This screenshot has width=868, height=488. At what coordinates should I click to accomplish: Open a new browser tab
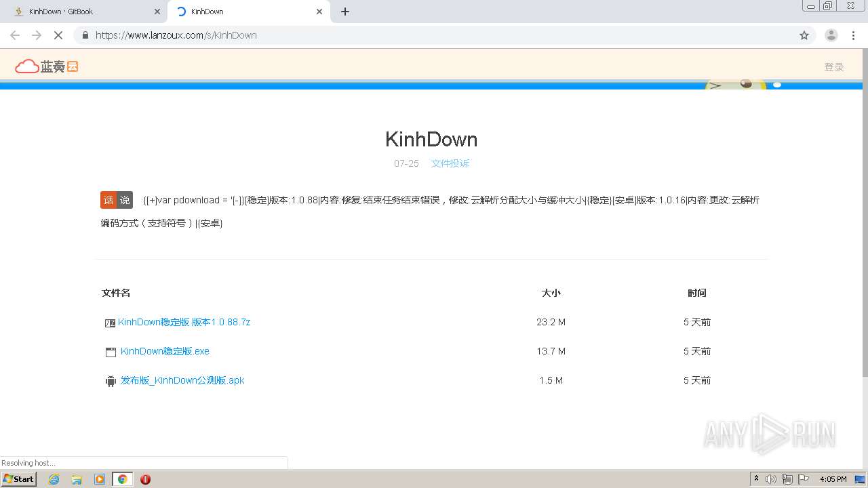(x=345, y=12)
